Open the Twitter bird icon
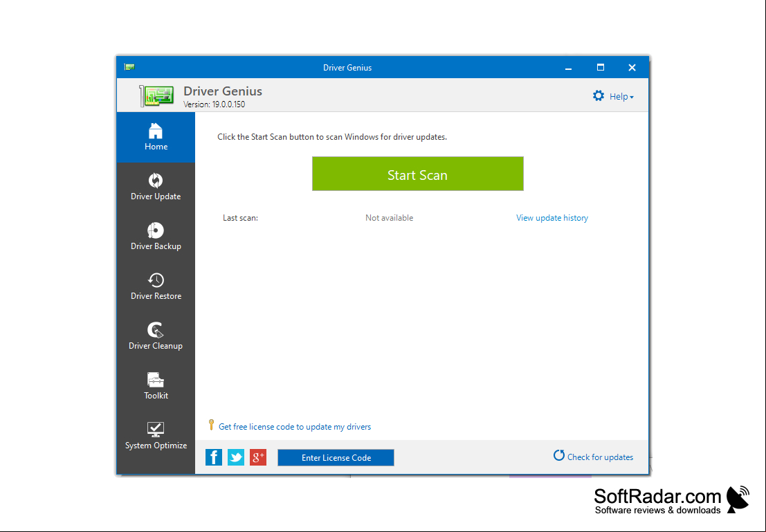The width and height of the screenshot is (766, 532). click(236, 457)
